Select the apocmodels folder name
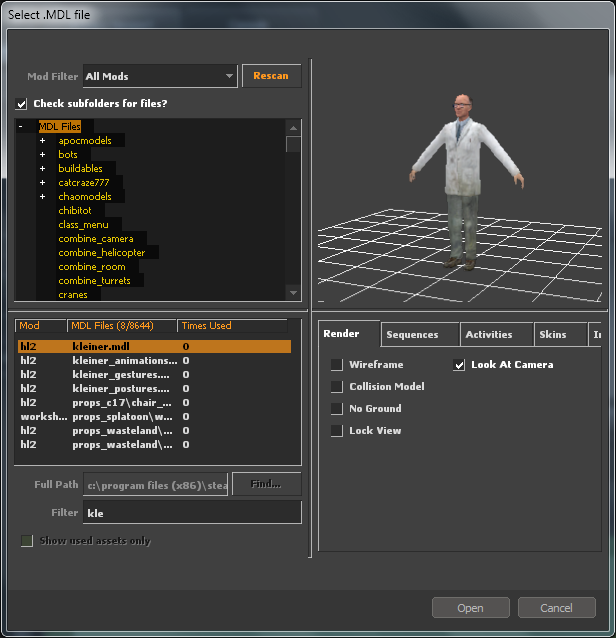The image size is (616, 638). 85,141
